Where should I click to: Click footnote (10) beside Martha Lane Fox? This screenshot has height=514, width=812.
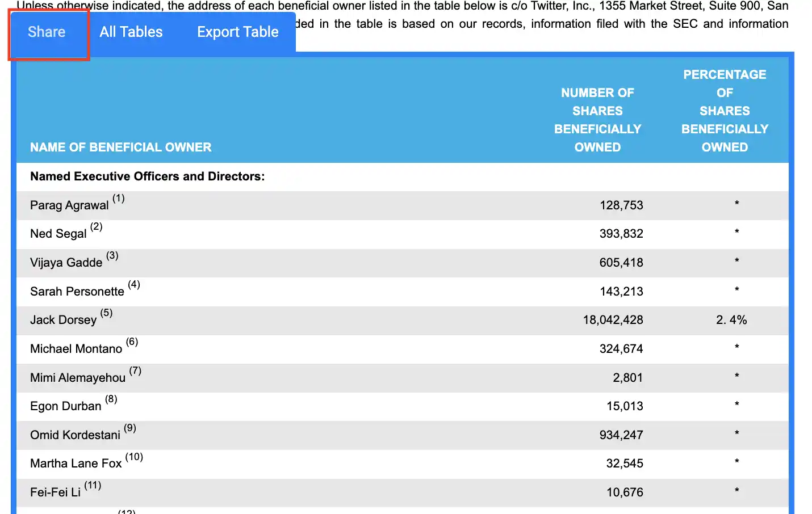click(x=135, y=457)
